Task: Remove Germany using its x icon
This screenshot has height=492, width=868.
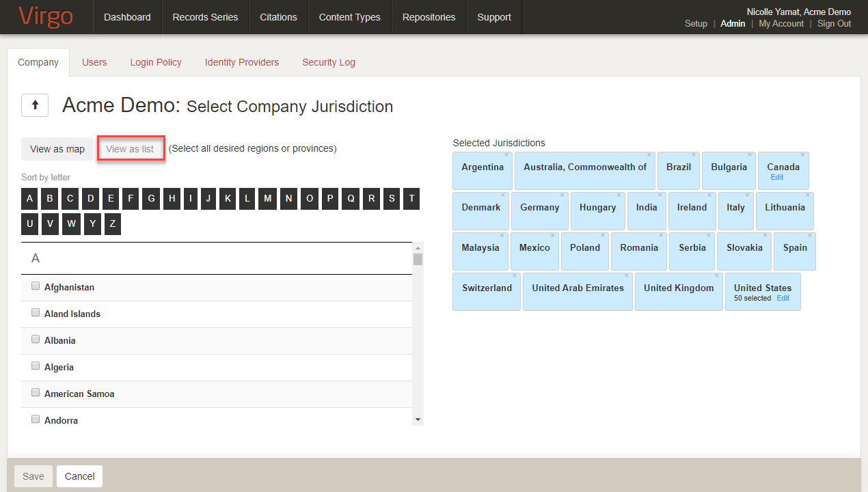Action: [x=562, y=195]
